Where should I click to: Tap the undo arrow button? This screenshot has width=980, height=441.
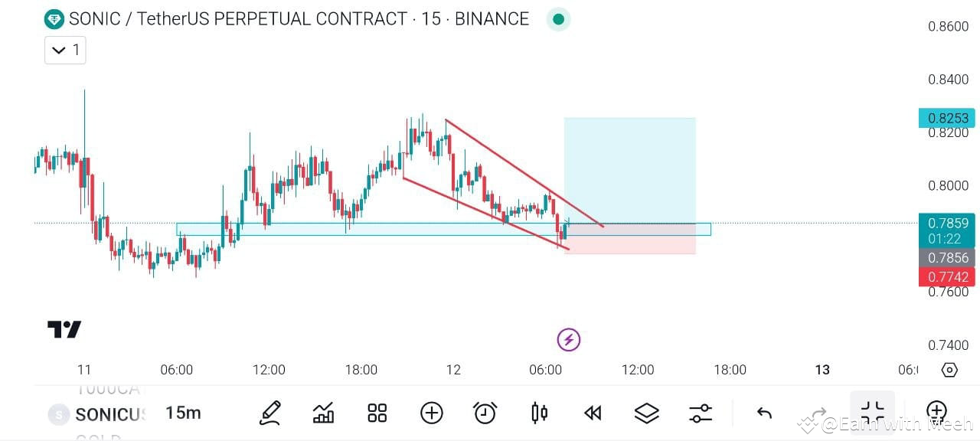763,413
